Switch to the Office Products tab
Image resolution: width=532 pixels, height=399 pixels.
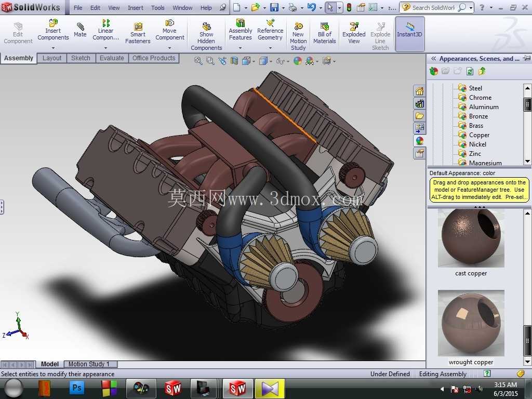pos(154,58)
